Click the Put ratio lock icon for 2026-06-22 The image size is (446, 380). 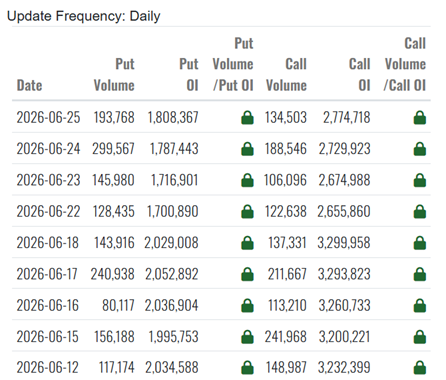[247, 211]
